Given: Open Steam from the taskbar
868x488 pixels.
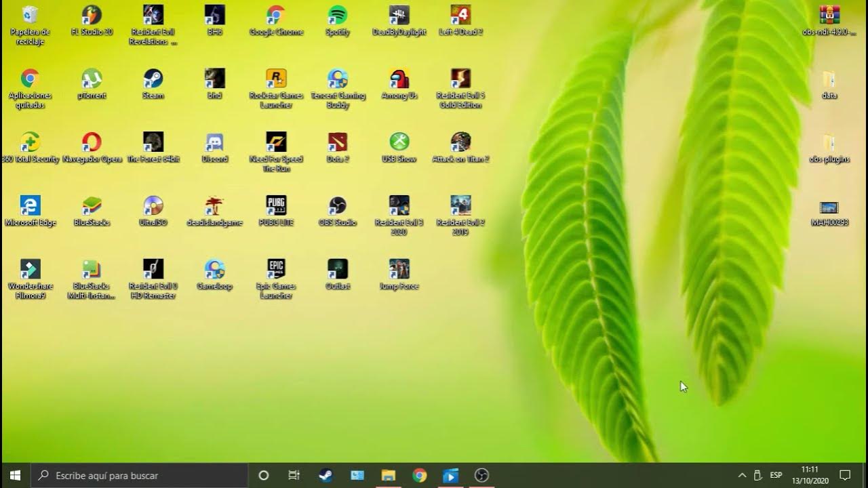Looking at the screenshot, I should [325, 475].
